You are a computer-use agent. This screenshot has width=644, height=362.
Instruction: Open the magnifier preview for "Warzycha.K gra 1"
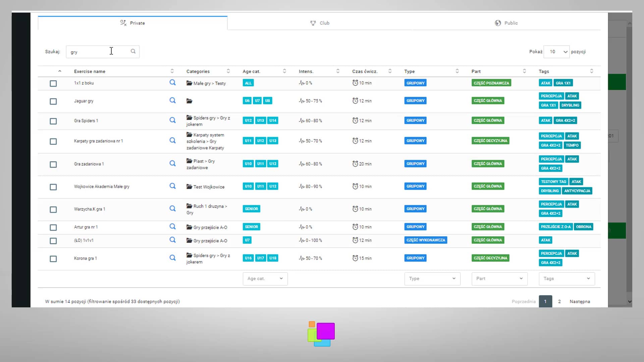coord(173,208)
